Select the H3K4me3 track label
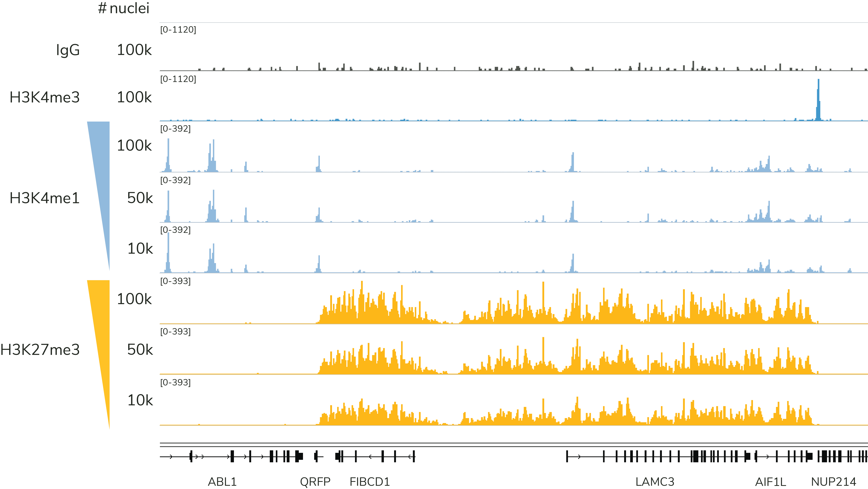The height and width of the screenshot is (489, 868). pyautogui.click(x=45, y=97)
